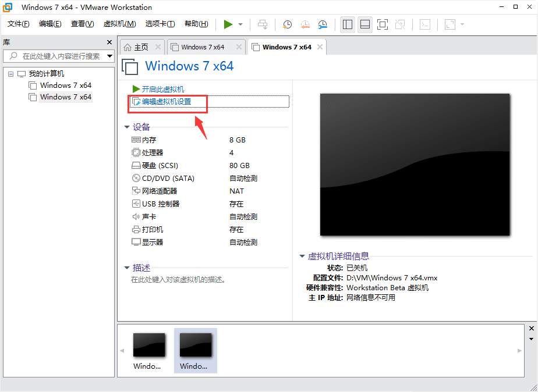The height and width of the screenshot is (392, 538).
Task: Collapse the 设备 section
Action: coord(127,127)
